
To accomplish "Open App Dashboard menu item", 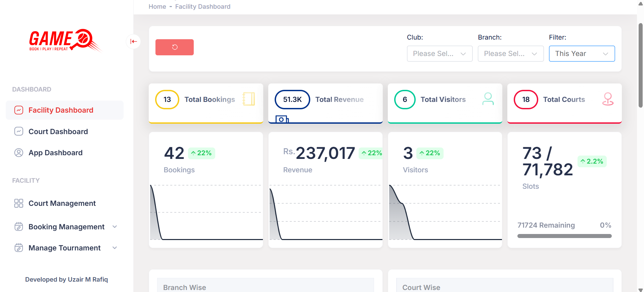I will [x=64, y=153].
